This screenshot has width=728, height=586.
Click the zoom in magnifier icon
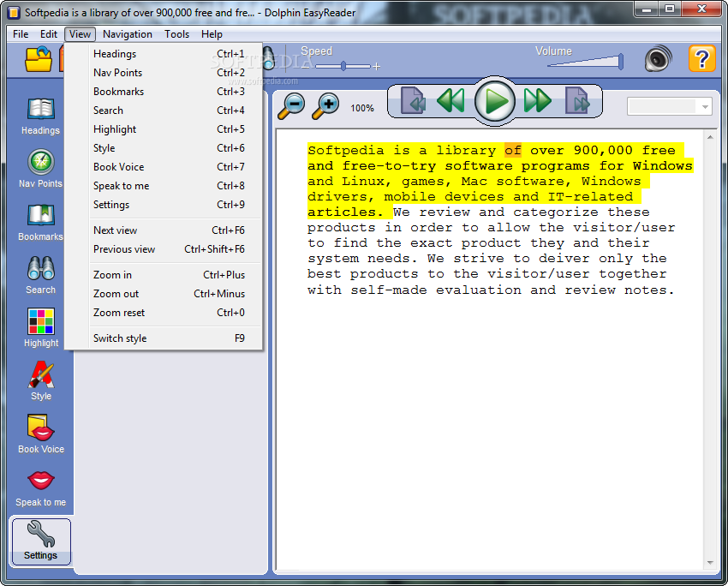[325, 106]
